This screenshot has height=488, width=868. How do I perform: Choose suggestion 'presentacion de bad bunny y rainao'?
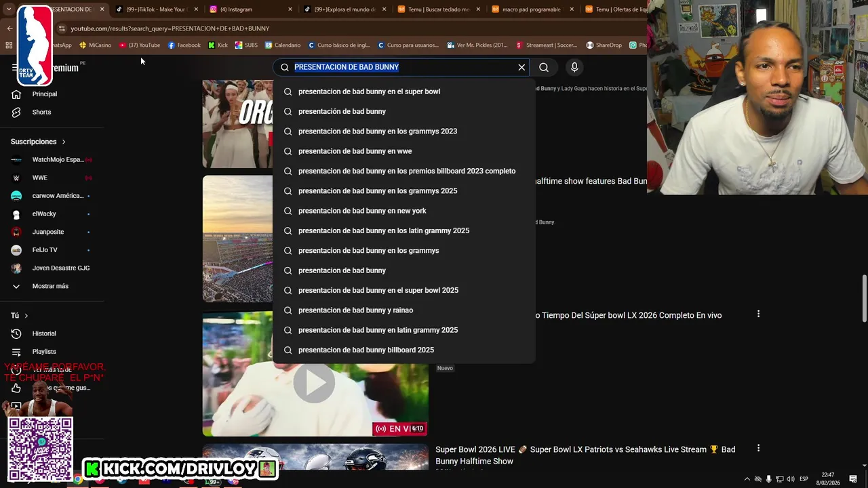[404, 310]
